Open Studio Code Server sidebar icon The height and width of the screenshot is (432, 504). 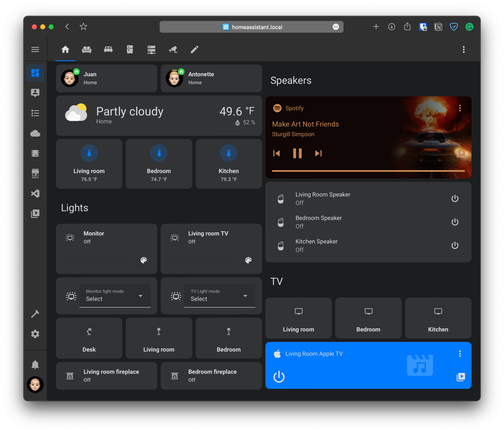pyautogui.click(x=35, y=194)
